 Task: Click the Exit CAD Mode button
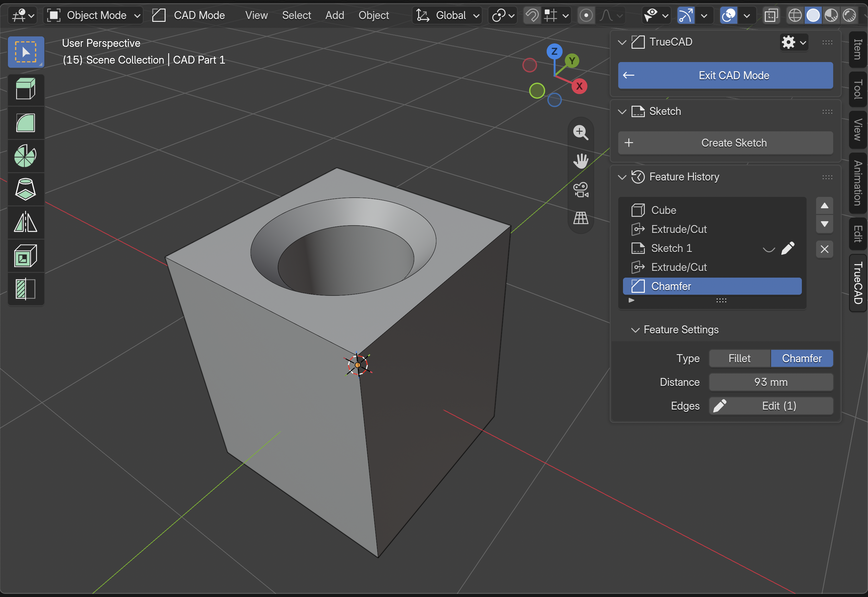tap(726, 76)
